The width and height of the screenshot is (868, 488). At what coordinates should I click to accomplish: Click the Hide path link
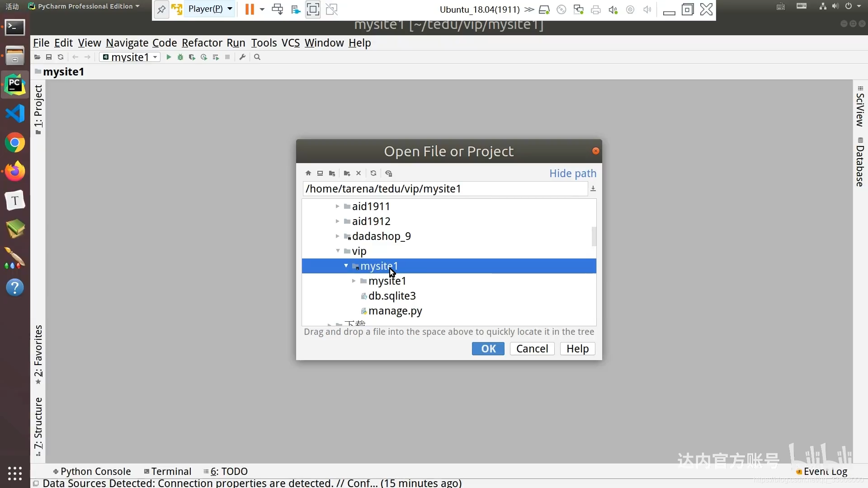tap(573, 174)
